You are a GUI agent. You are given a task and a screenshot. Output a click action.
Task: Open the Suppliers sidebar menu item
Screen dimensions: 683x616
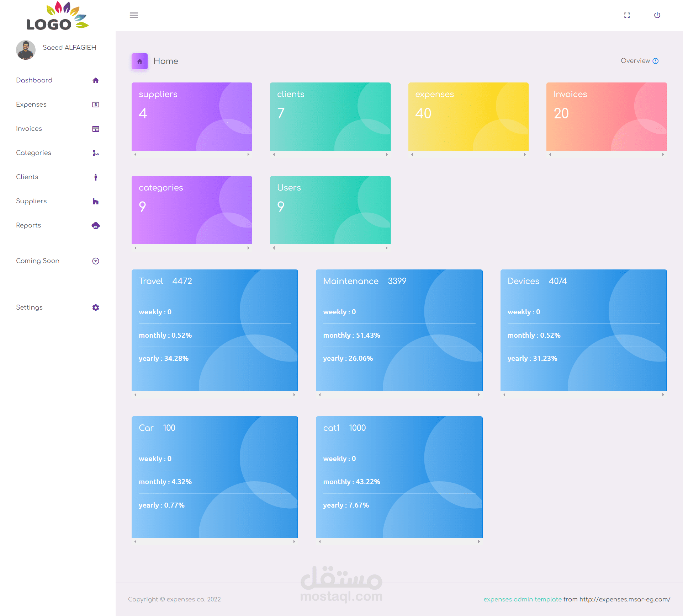tap(31, 201)
